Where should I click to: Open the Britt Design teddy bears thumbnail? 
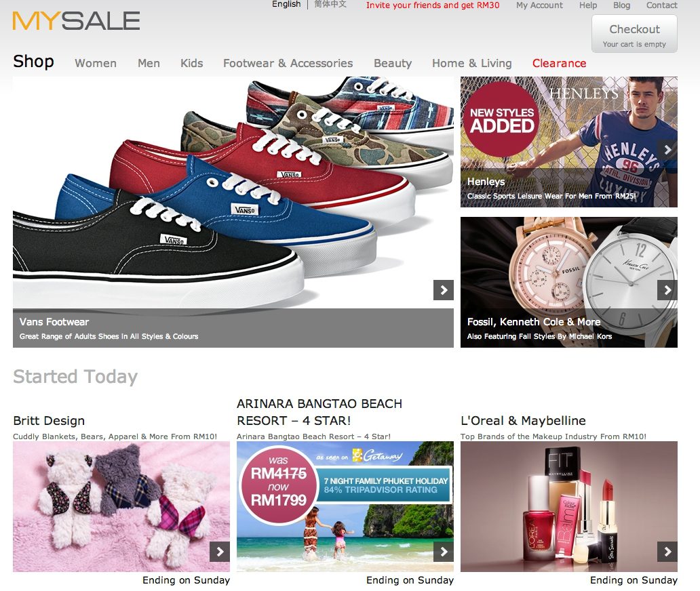(121, 507)
